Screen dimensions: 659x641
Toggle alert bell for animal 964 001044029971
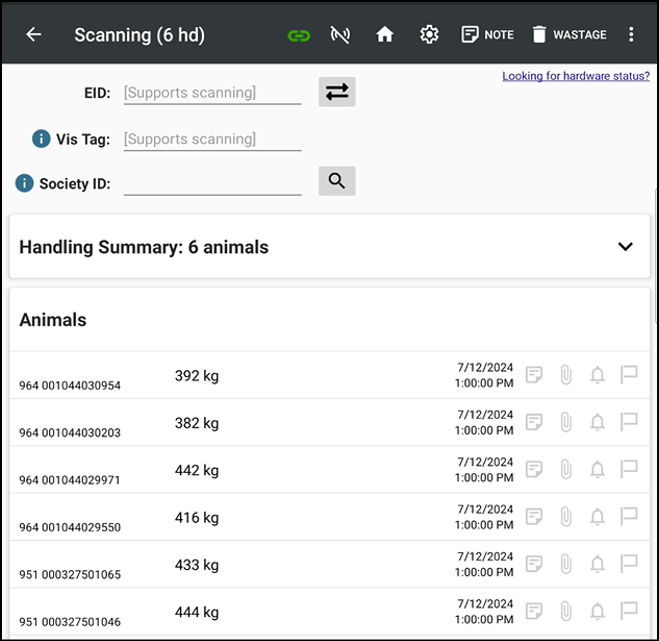(597, 469)
